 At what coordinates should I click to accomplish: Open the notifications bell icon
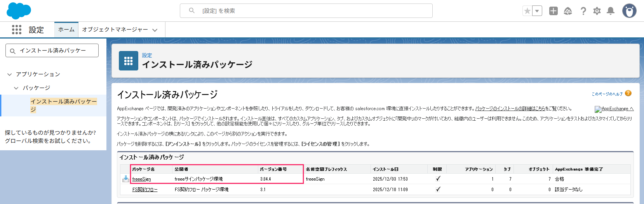(x=611, y=11)
